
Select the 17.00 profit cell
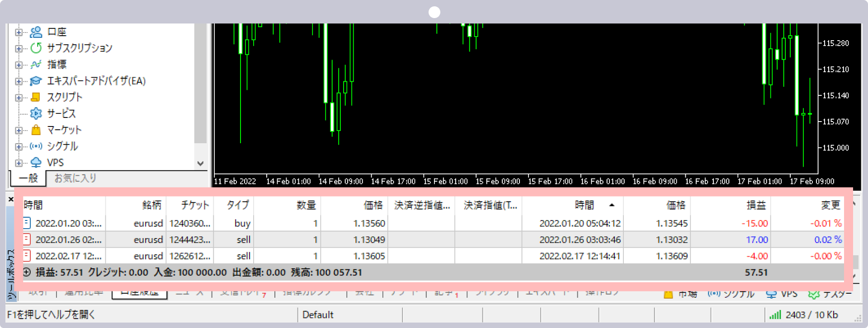tap(757, 239)
